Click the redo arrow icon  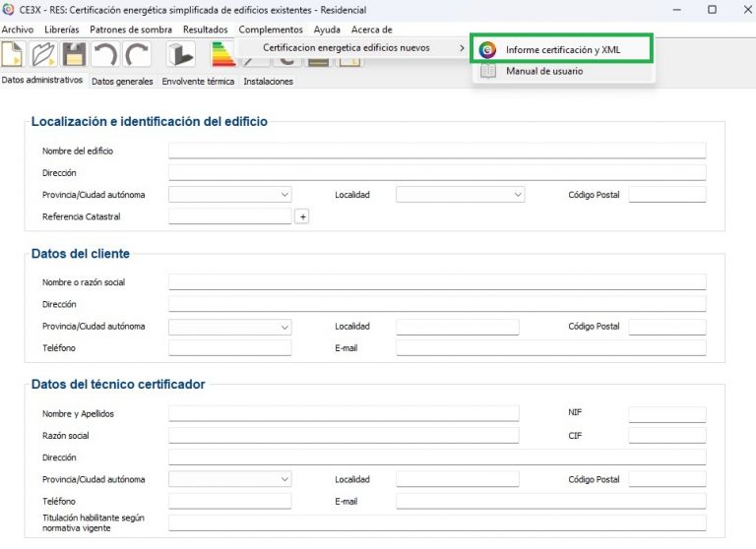(137, 54)
